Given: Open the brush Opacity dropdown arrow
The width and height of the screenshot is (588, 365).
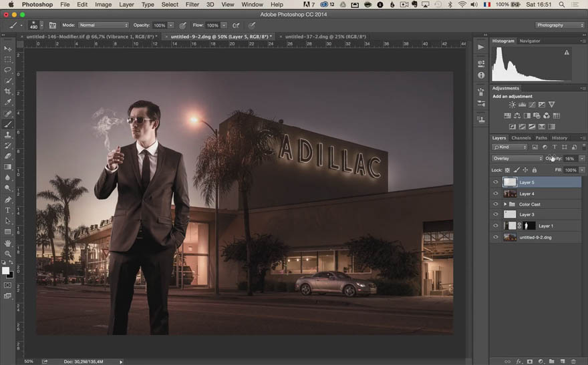Looking at the screenshot, I should [x=170, y=25].
